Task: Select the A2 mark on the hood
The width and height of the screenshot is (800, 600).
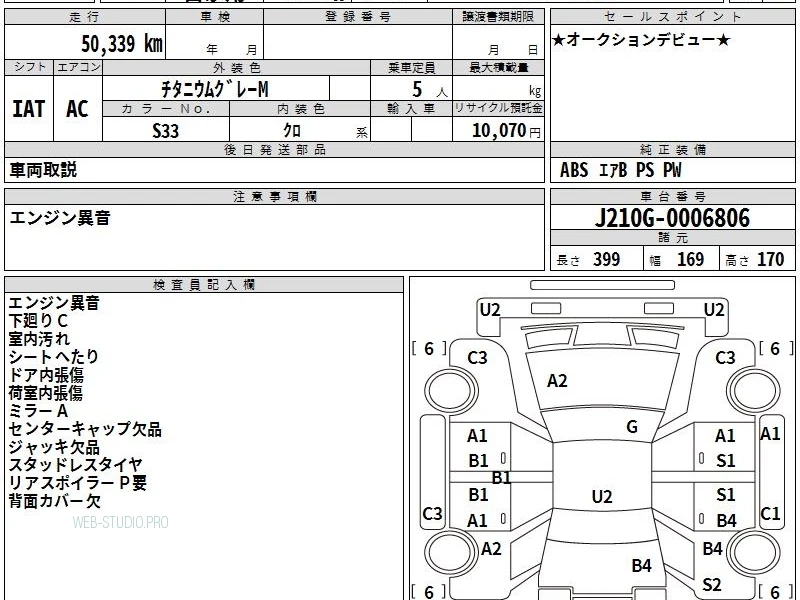Action: click(x=557, y=381)
